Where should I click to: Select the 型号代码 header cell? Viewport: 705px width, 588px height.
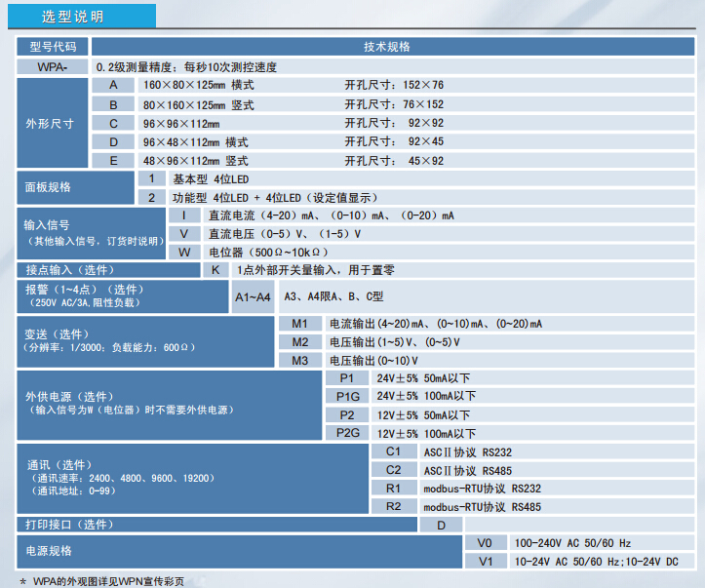point(53,48)
